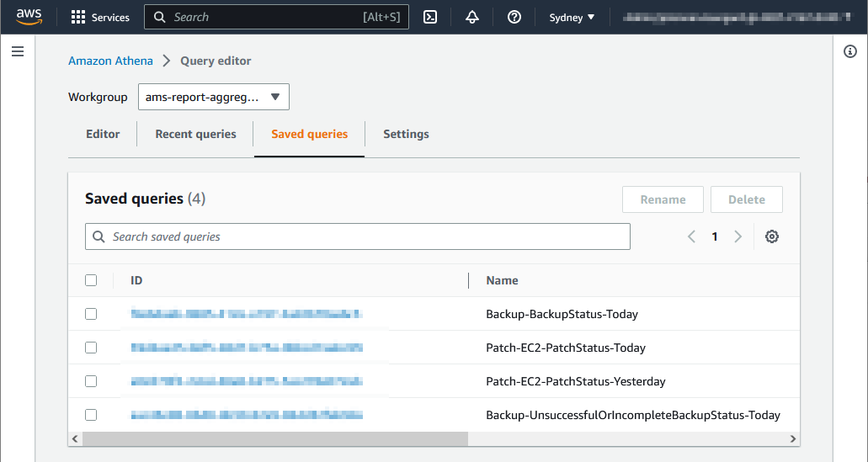Open the info panel icon
The height and width of the screenshot is (462, 868).
tap(850, 51)
